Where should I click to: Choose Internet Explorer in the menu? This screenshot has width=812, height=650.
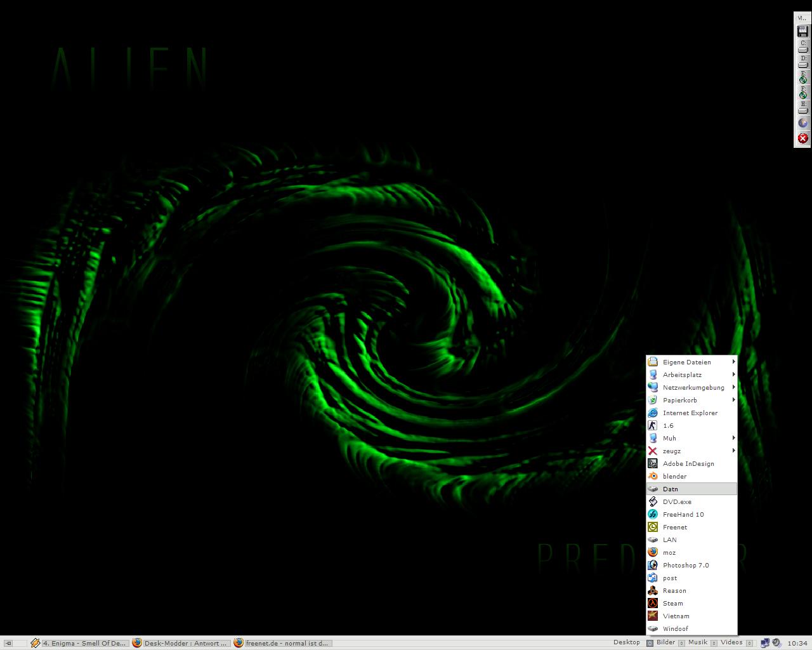click(x=690, y=413)
